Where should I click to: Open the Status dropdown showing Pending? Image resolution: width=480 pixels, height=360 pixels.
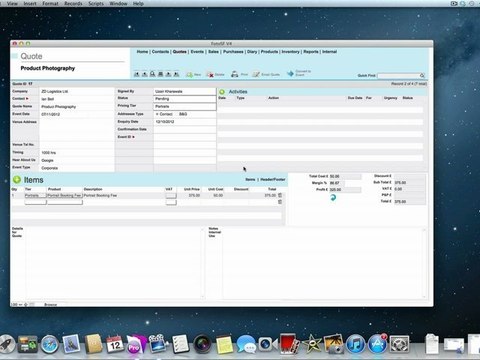pos(185,99)
